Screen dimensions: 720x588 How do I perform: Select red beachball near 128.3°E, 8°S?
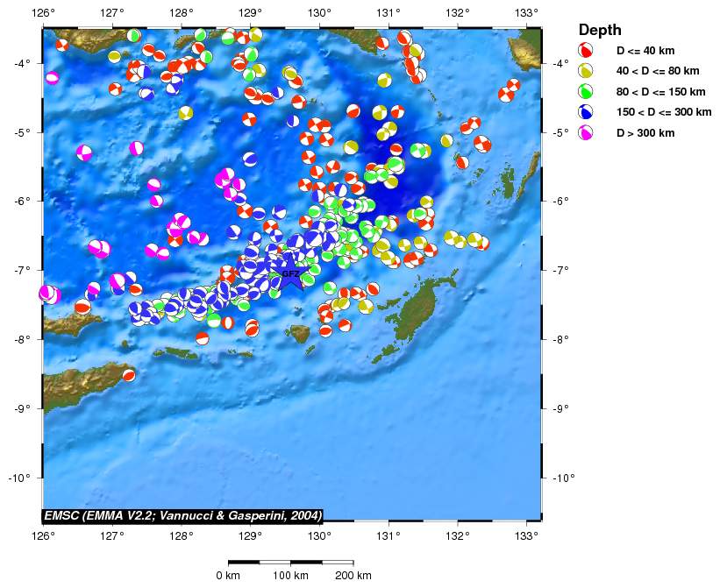[202, 338]
